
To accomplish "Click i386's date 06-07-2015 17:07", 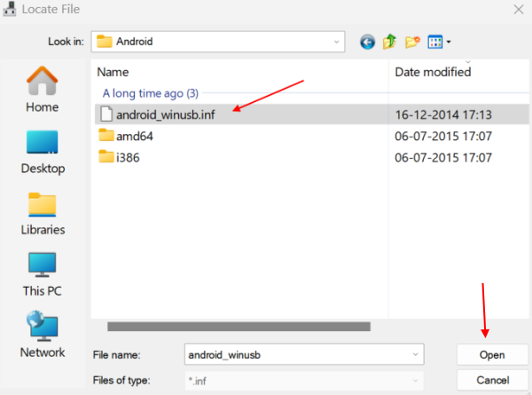I will [443, 158].
